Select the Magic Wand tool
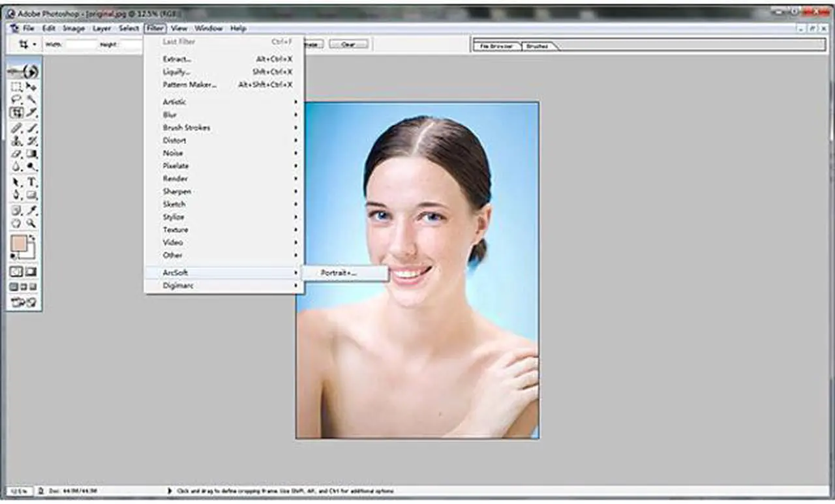The image size is (835, 504). pos(31,100)
